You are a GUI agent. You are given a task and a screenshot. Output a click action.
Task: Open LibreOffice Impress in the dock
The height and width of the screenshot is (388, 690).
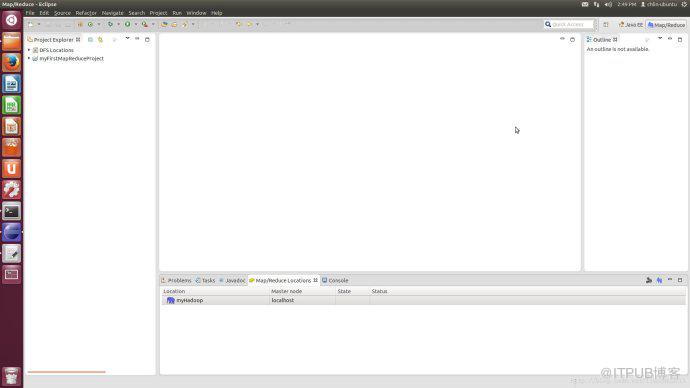[11, 127]
